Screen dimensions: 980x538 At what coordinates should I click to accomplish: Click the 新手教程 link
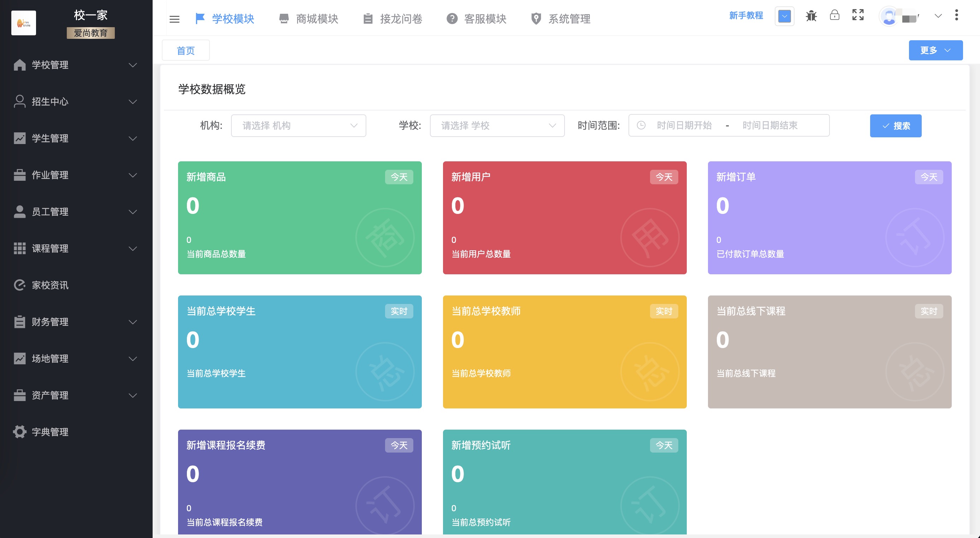tap(746, 16)
